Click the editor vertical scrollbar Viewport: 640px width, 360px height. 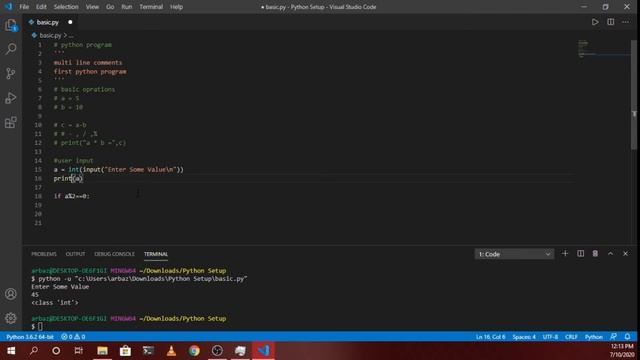point(634,95)
